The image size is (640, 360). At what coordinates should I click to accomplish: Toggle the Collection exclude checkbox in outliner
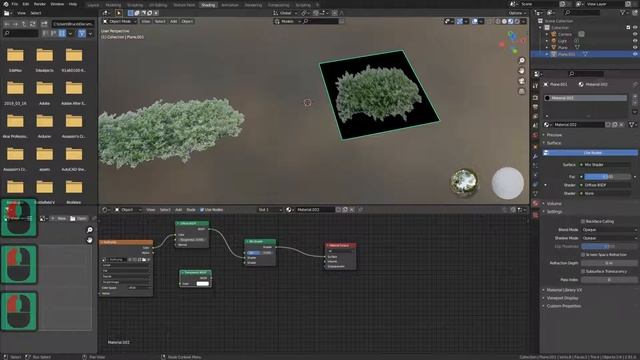[628, 27]
